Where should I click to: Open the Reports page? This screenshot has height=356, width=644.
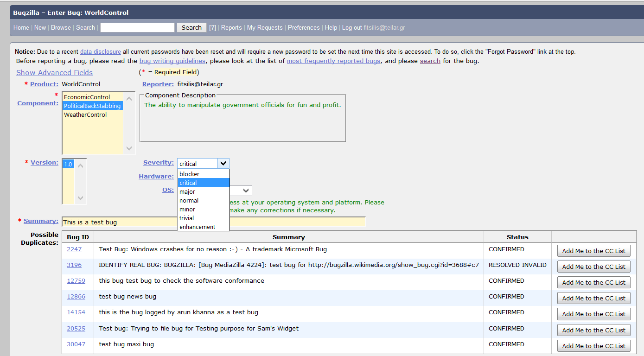pyautogui.click(x=231, y=28)
